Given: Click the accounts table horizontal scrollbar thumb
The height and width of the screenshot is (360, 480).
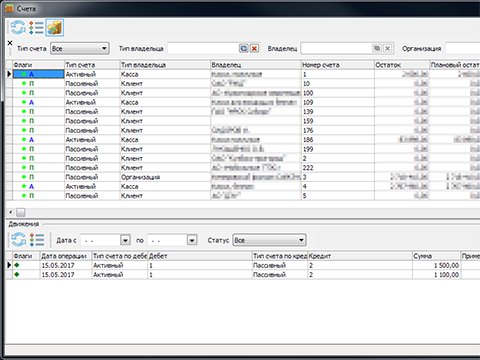Looking at the screenshot, I should (x=21, y=212).
